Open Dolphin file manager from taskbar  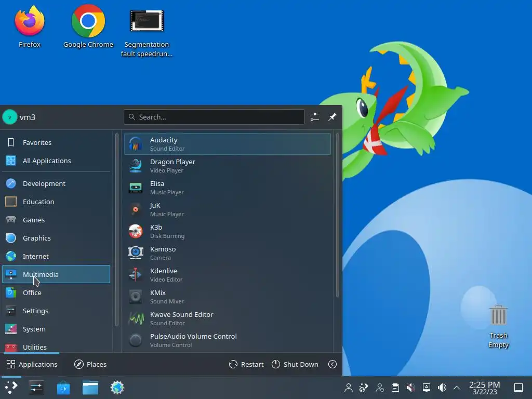tap(90, 388)
